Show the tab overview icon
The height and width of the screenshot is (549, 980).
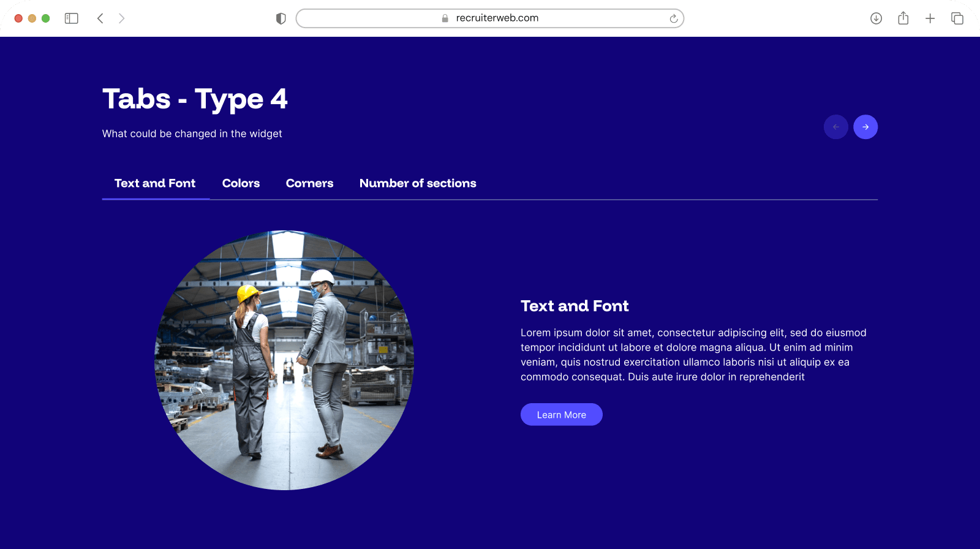coord(957,18)
